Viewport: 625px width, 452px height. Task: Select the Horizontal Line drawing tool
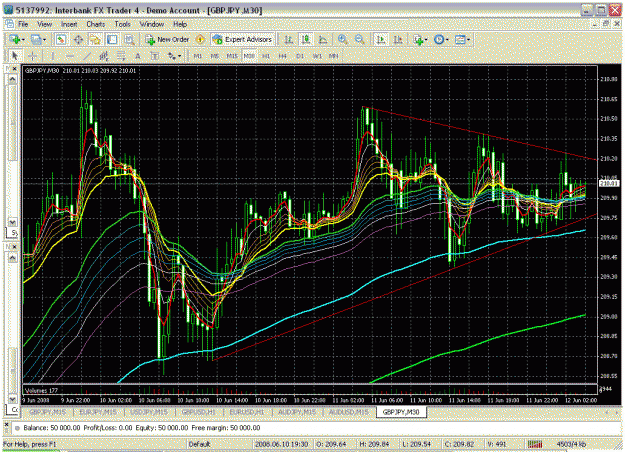[x=70, y=56]
